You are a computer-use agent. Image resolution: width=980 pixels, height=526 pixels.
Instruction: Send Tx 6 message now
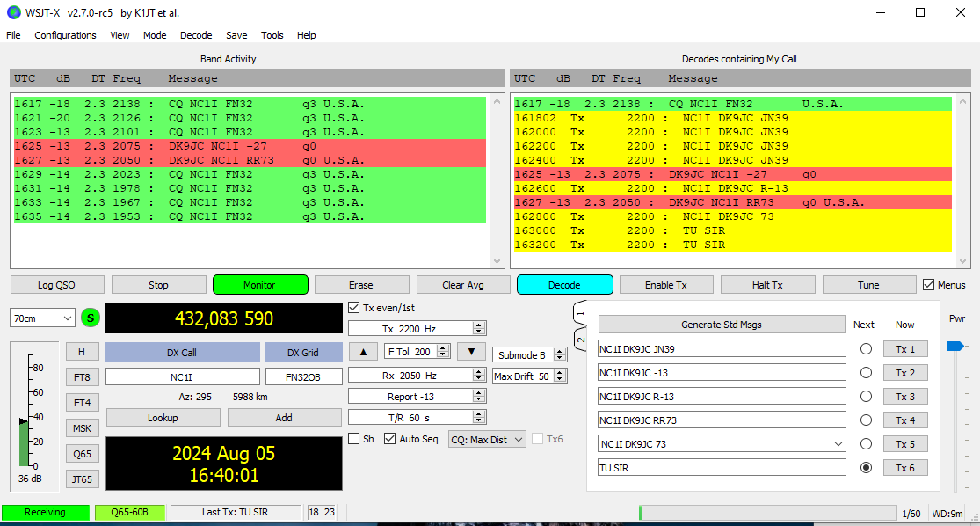coord(905,468)
